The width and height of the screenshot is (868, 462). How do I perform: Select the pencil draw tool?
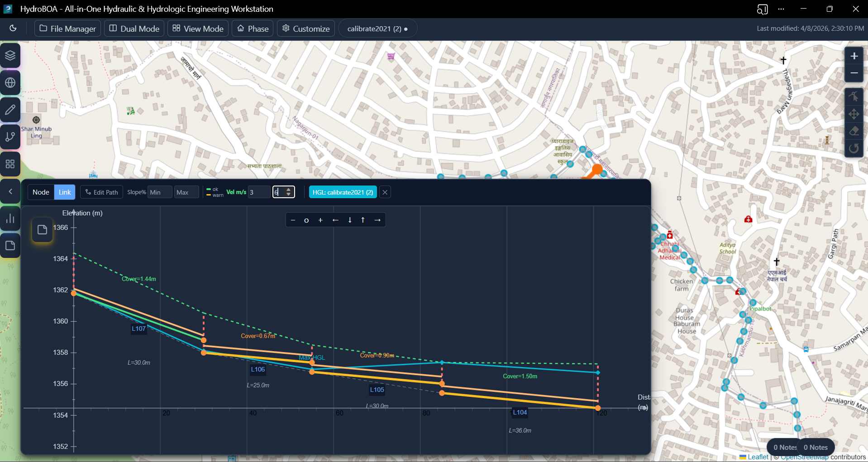[10, 110]
